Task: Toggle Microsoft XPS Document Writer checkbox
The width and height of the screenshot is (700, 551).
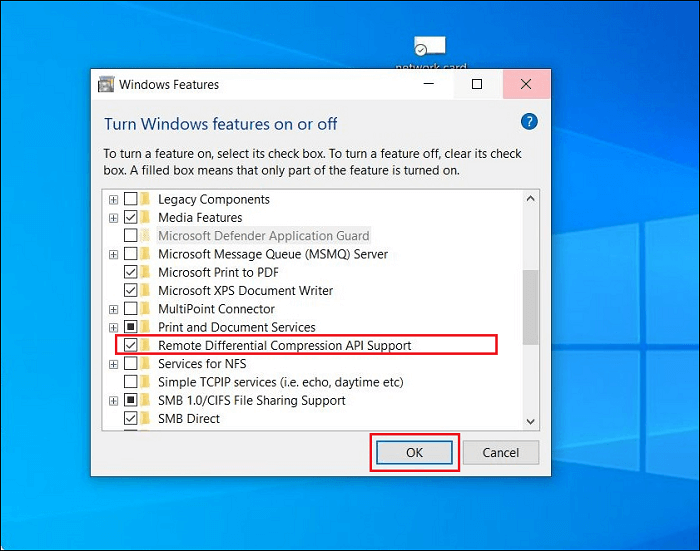Action: [x=130, y=290]
